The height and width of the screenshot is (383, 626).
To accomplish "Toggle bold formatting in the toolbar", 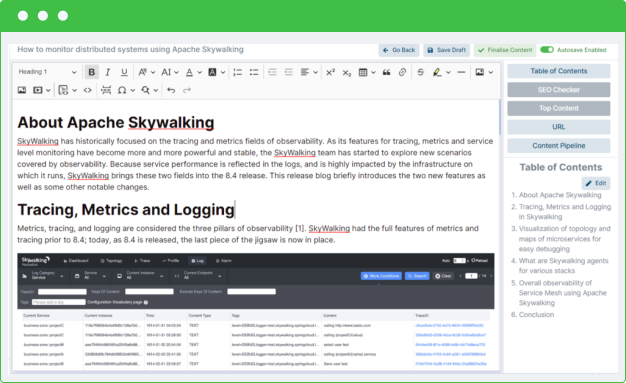I will tap(91, 72).
